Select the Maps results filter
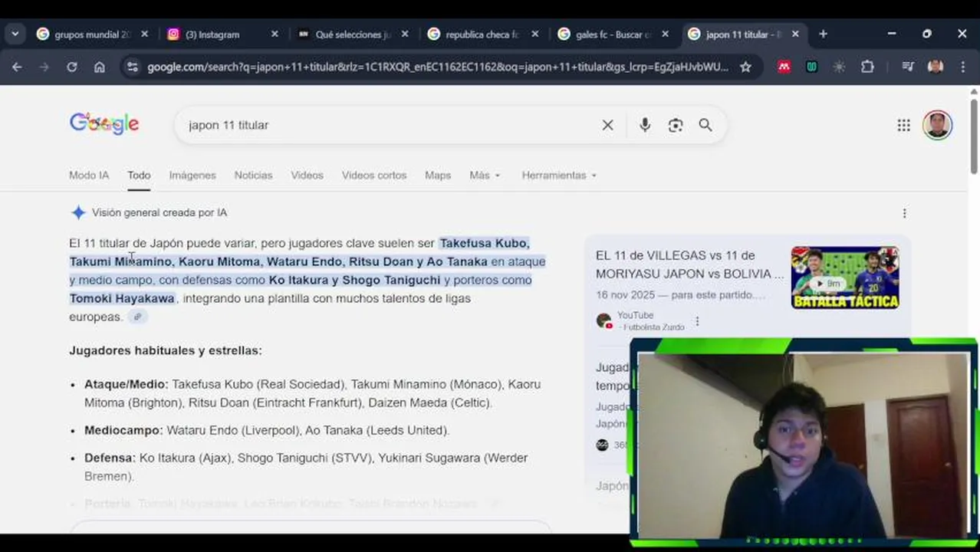Screen dimensions: 980x552 pyautogui.click(x=438, y=175)
